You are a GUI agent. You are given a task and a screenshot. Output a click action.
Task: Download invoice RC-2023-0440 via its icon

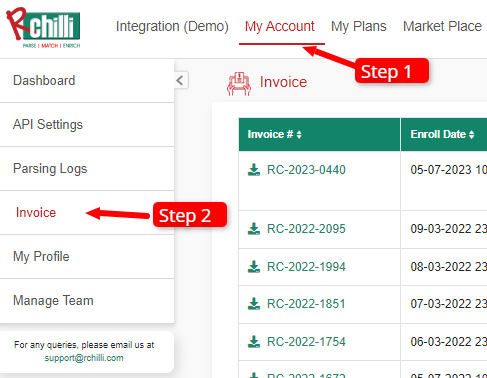tap(254, 170)
